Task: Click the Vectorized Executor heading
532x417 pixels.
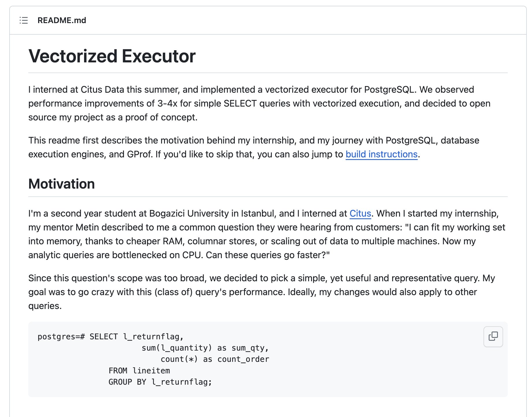Action: click(x=112, y=56)
